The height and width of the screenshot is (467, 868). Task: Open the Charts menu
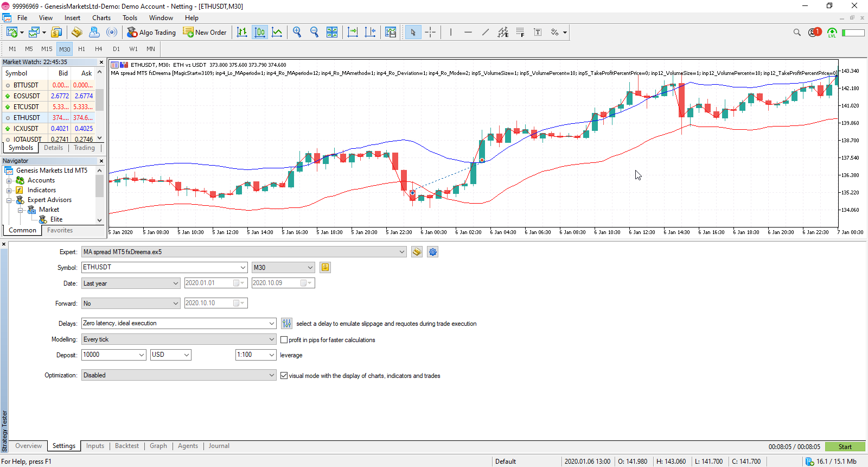(101, 18)
